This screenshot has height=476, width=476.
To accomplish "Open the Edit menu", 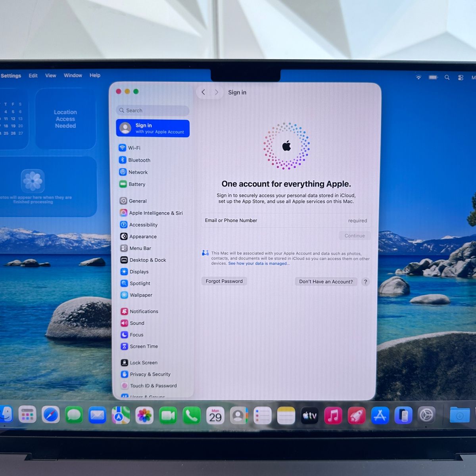I will point(33,75).
